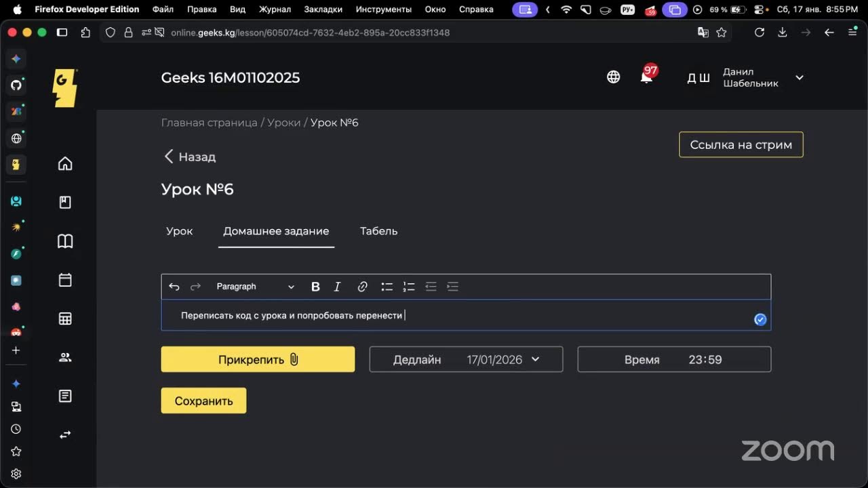Open GitHub from the Firefox sidebar
Image resolution: width=868 pixels, height=488 pixels.
16,85
